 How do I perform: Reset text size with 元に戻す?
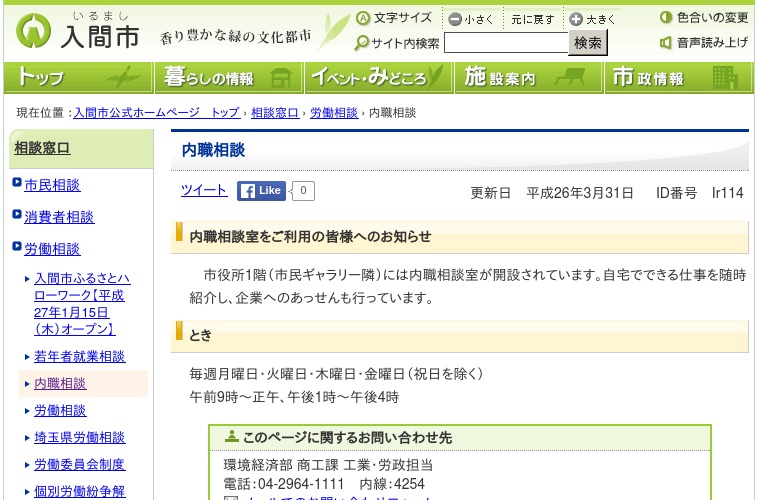point(529,19)
